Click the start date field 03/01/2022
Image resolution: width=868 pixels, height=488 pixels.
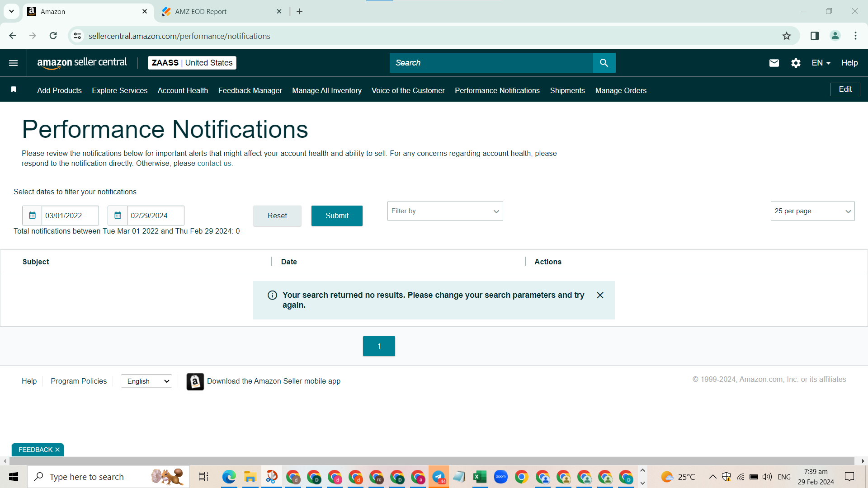click(70, 216)
